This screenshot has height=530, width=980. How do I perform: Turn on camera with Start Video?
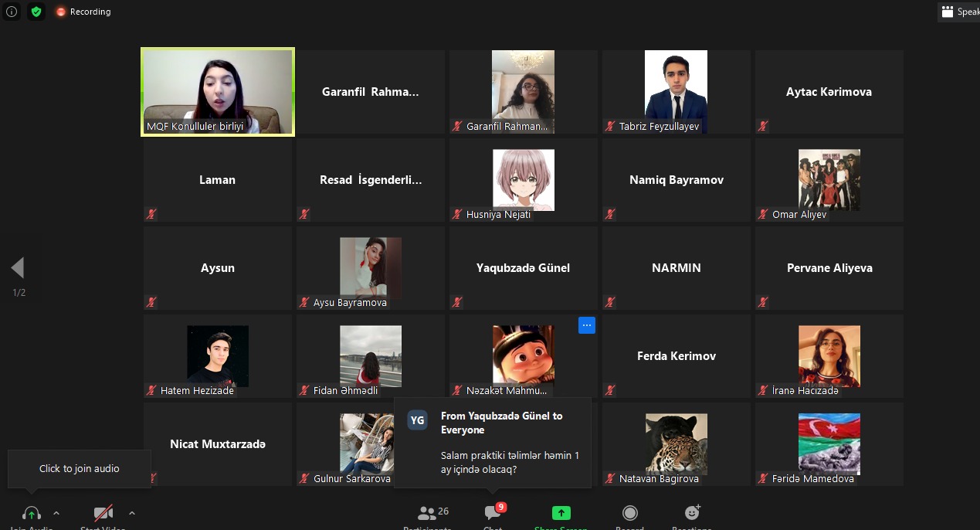click(x=103, y=515)
